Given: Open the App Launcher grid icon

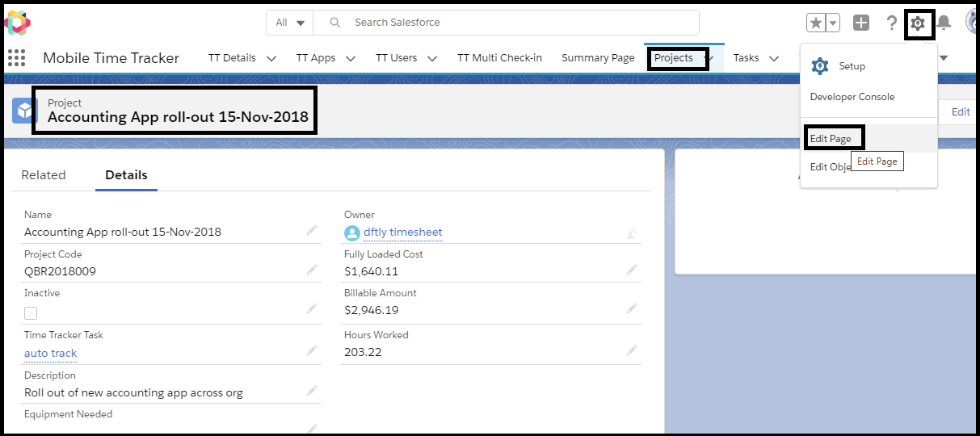Looking at the screenshot, I should [16, 57].
